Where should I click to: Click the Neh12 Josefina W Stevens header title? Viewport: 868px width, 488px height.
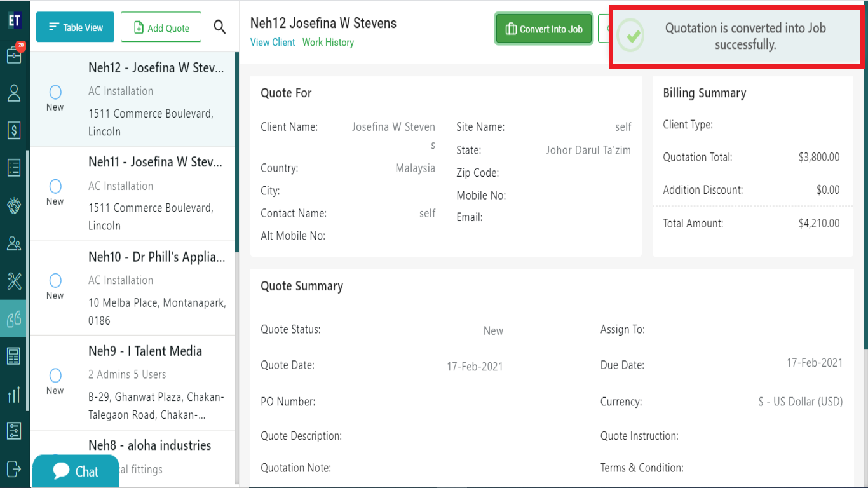pyautogui.click(x=323, y=23)
